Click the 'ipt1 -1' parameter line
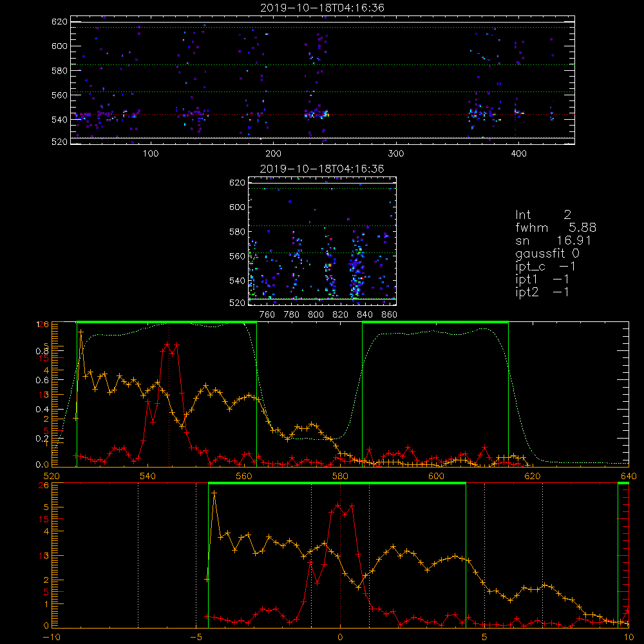Screen dimensions: 644x644 pyautogui.click(x=542, y=279)
